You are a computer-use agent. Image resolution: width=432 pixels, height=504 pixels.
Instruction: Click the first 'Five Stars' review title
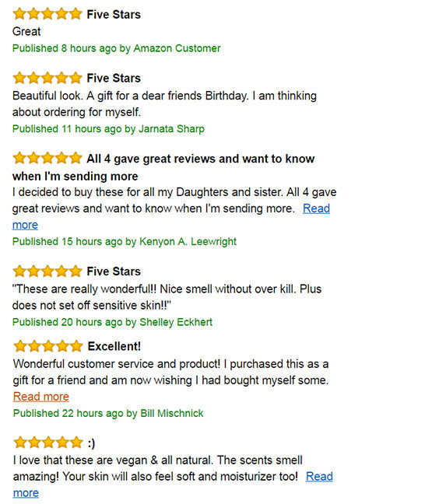(x=114, y=15)
